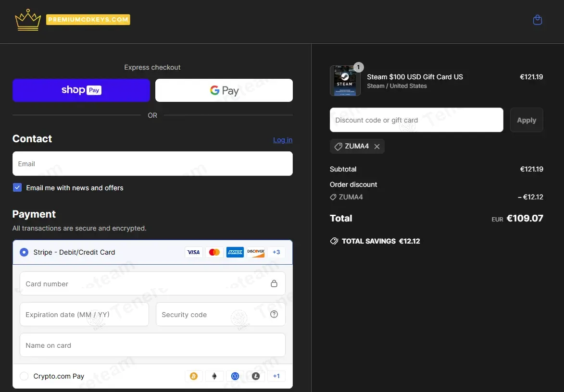Pay with Google Pay express checkout
Screen dimensions: 564x392
click(x=224, y=90)
